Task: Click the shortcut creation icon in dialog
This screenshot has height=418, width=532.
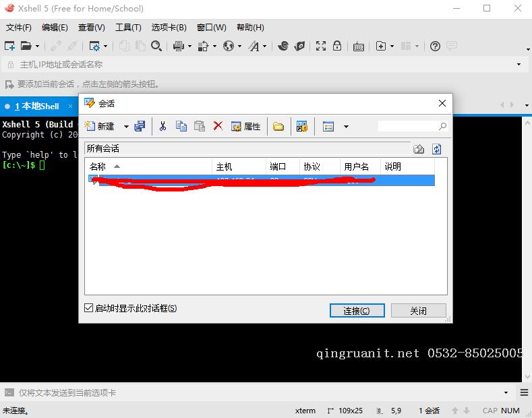Action: 301,126
